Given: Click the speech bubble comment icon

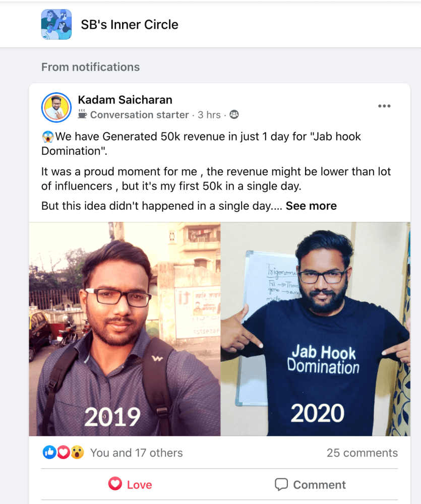Looking at the screenshot, I should (x=281, y=484).
